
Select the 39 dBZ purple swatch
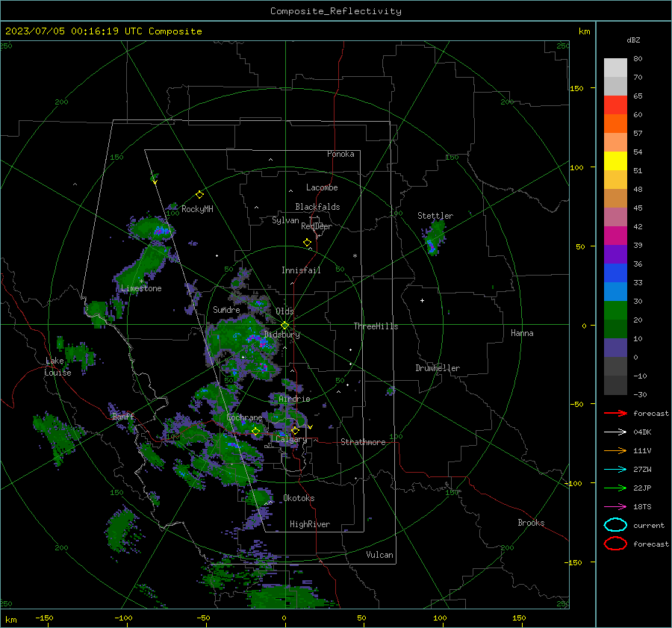click(x=615, y=254)
